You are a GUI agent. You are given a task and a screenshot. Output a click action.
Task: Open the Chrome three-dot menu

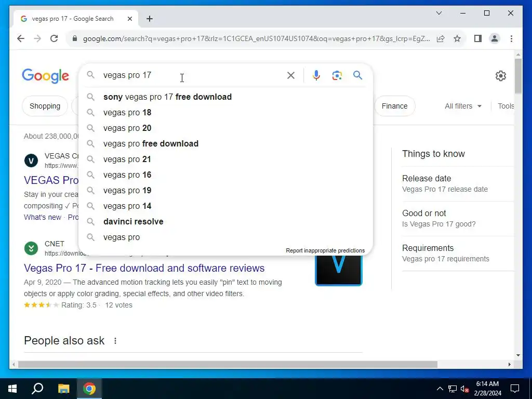(x=511, y=38)
